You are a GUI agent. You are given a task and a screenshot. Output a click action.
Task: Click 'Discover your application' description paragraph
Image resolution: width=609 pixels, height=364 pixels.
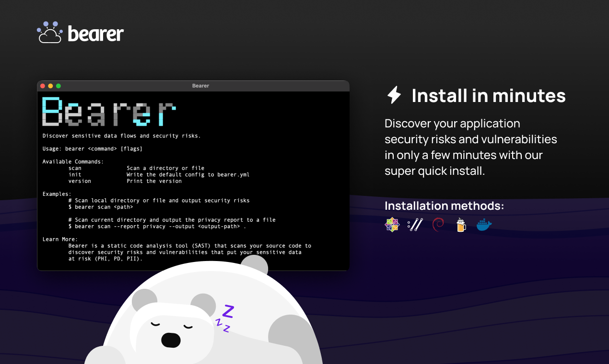[470, 147]
